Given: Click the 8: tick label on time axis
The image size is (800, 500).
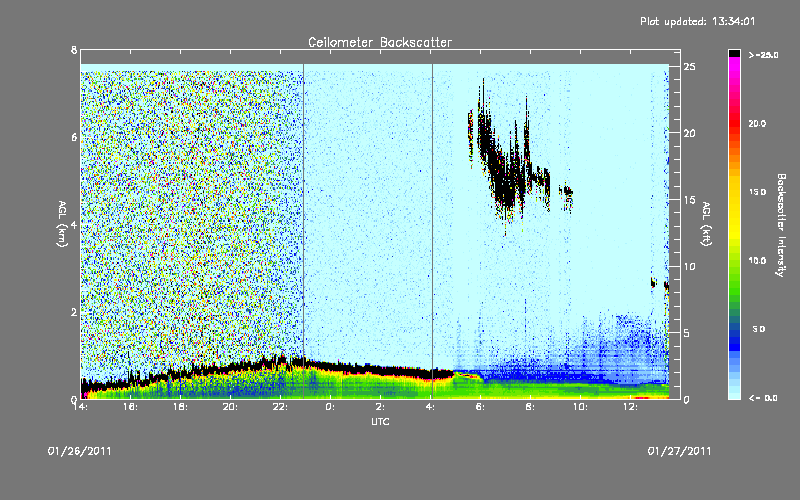Looking at the screenshot, I should click(530, 407).
